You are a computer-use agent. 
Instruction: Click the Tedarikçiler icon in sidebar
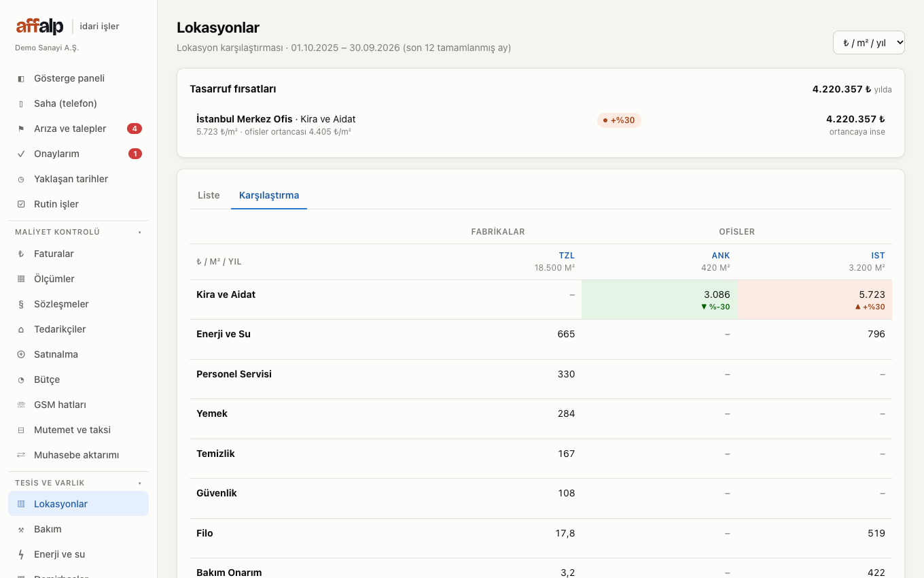pyautogui.click(x=21, y=330)
